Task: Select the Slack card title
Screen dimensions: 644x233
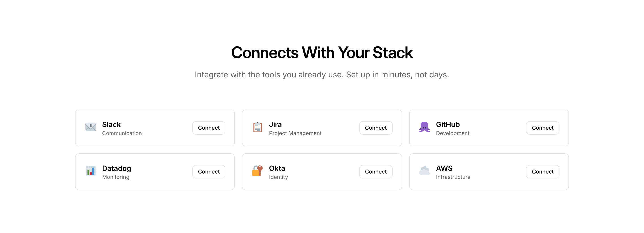Action: [x=111, y=125]
